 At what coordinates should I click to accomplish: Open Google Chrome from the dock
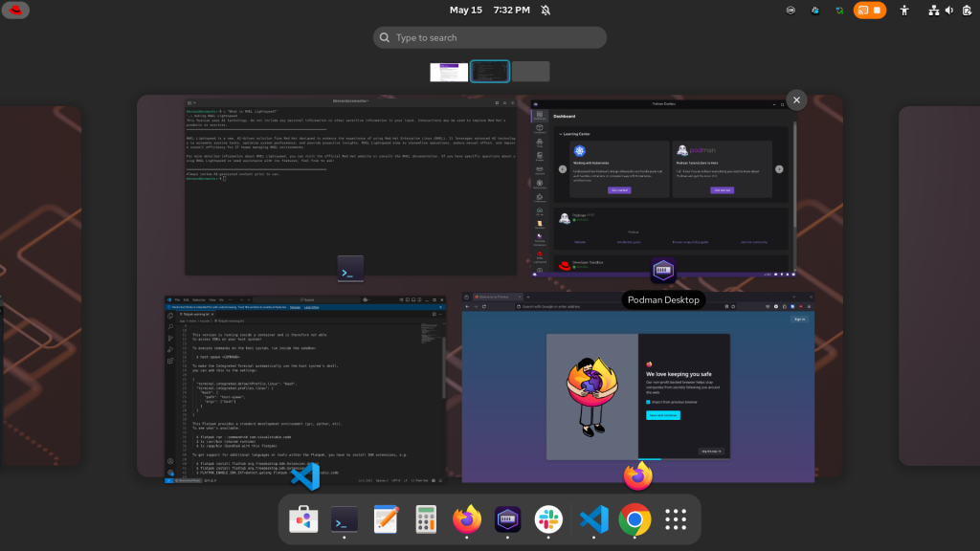(635, 519)
